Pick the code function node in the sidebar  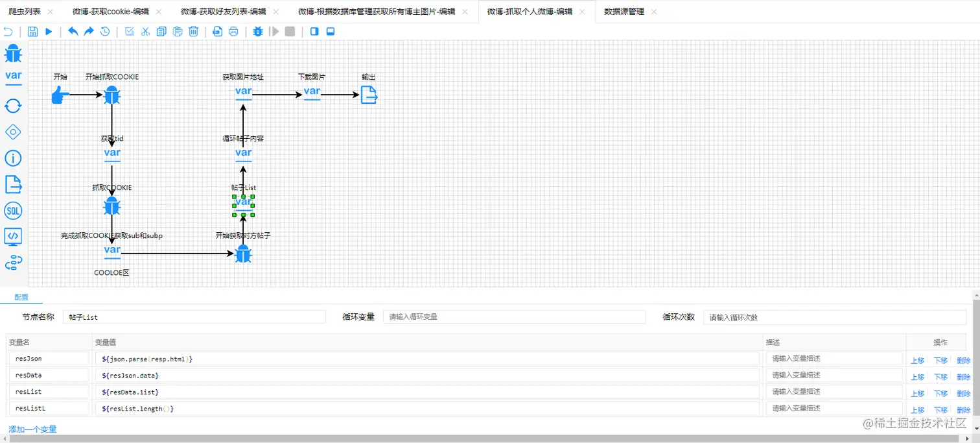[13, 237]
